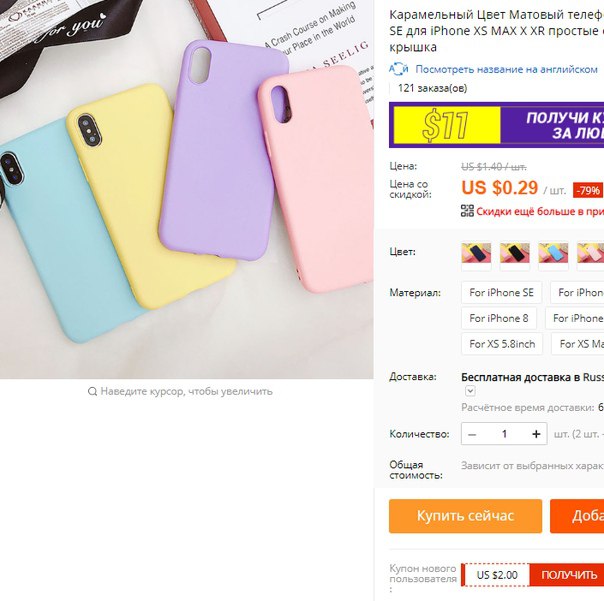The width and height of the screenshot is (604, 601).
Task: Pick the black case color swatch
Action: point(515,253)
